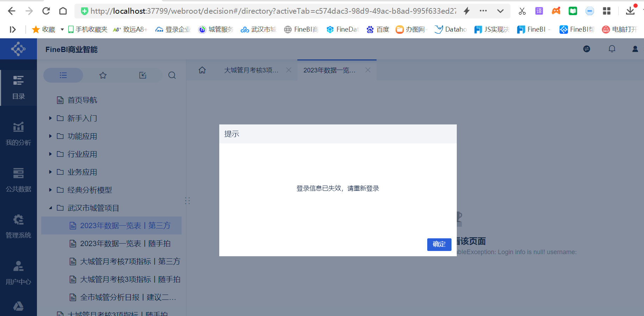Open the 新手入门 folder
Screen dimensions: 644x316
coord(82,118)
